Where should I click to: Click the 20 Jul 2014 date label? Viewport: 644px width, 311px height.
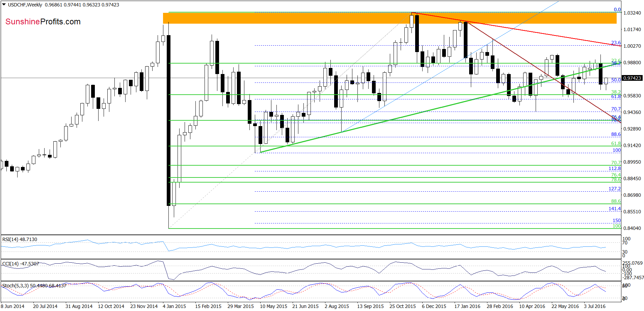click(45, 306)
